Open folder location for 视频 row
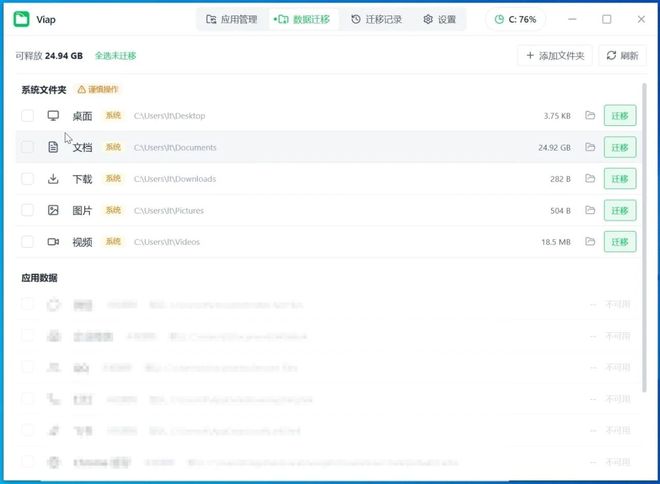This screenshot has height=484, width=660. coord(590,242)
